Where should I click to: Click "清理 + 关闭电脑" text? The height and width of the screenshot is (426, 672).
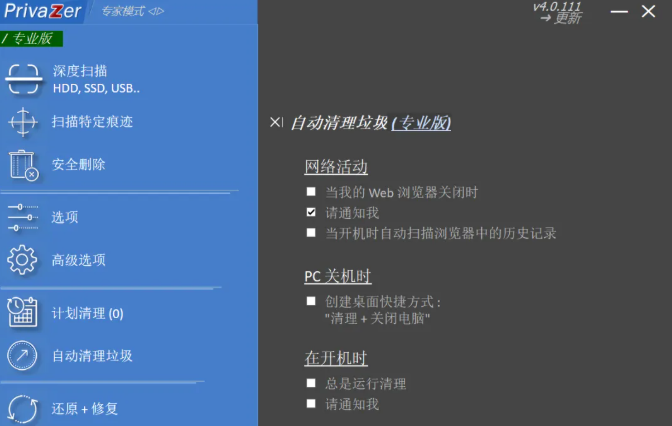377,318
